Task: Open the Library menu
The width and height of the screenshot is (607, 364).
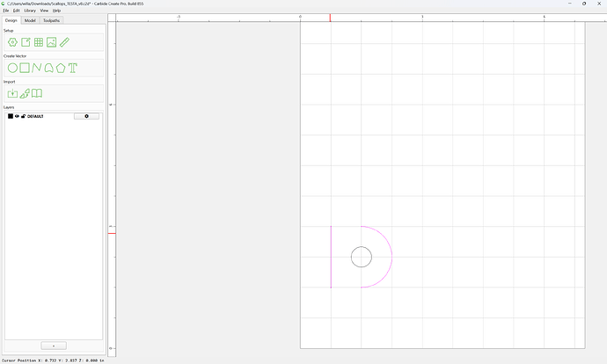Action: (30, 11)
